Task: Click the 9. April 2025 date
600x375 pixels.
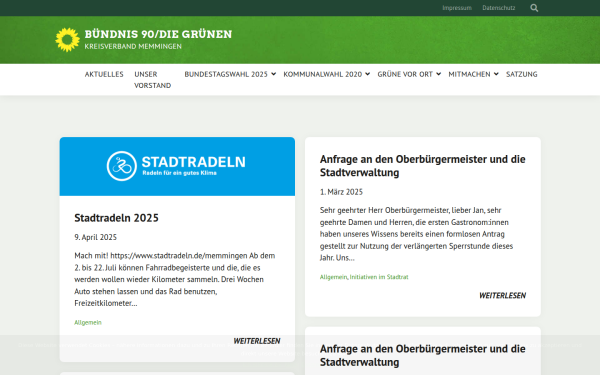Action: (96, 237)
